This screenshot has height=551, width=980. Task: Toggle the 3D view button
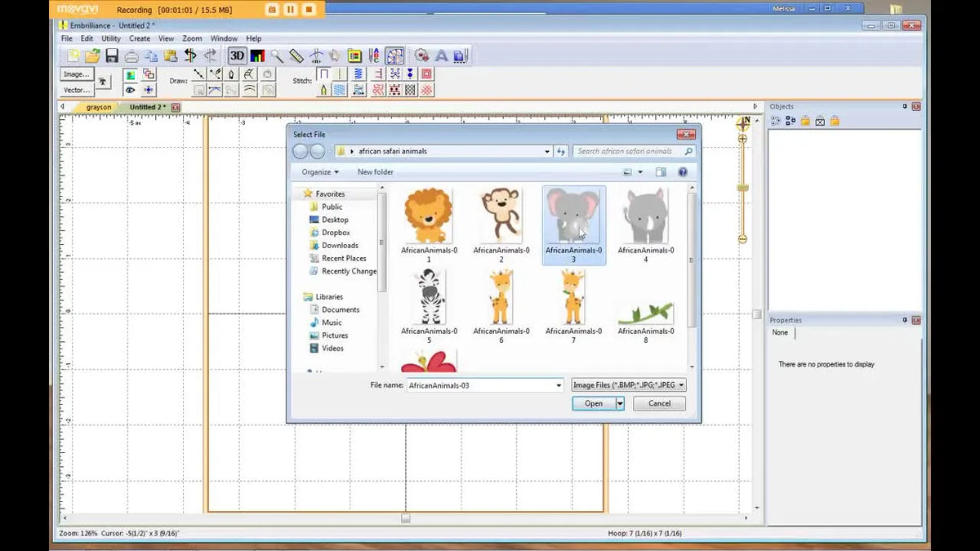point(237,56)
